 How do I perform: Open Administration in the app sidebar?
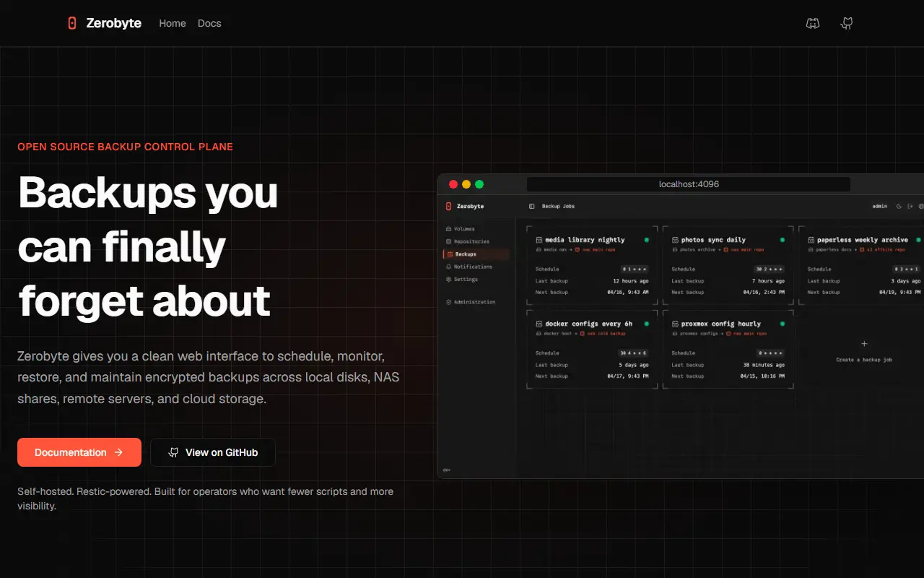[471, 302]
